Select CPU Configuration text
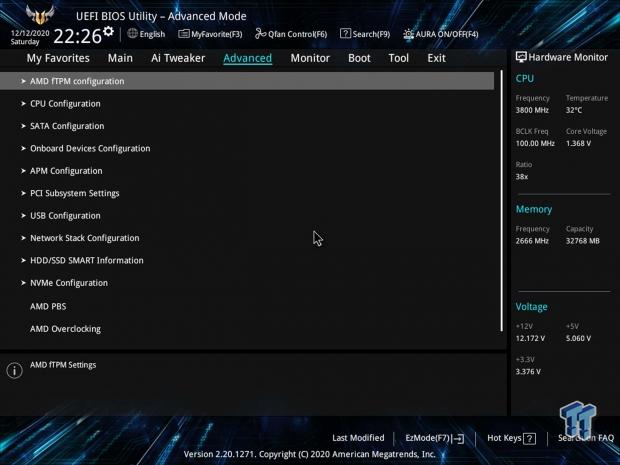620x465 pixels. click(65, 104)
